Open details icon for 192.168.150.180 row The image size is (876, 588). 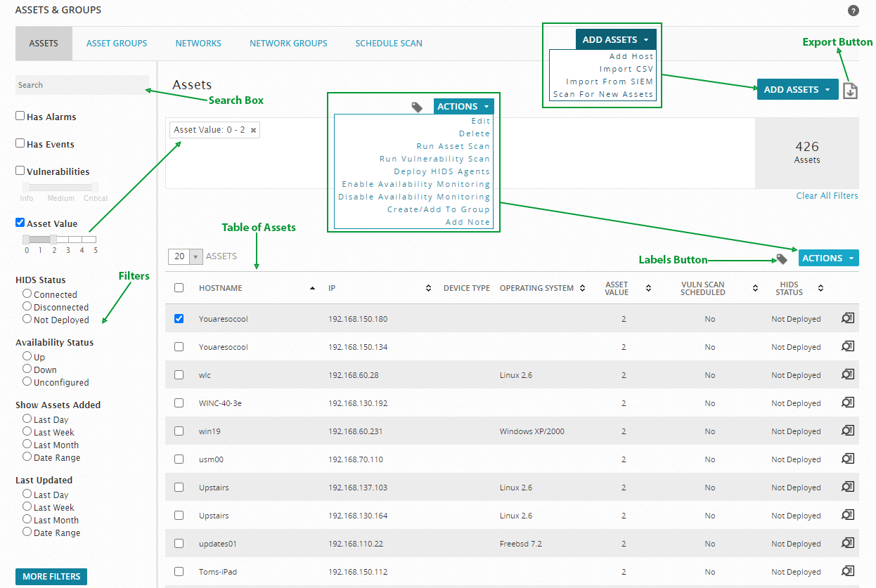point(848,318)
